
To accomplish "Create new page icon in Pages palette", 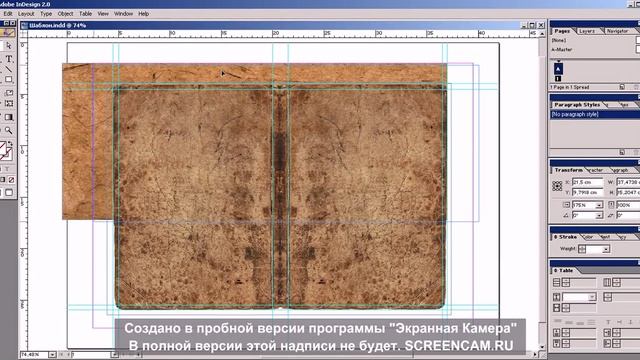I will point(622,87).
